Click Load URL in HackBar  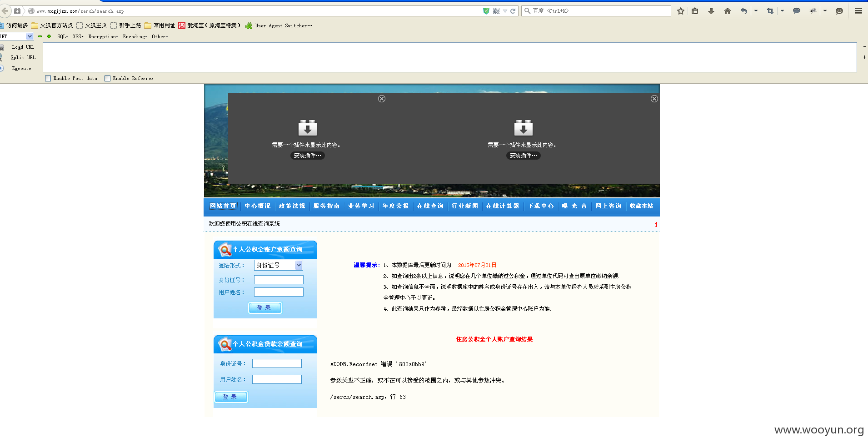23,47
